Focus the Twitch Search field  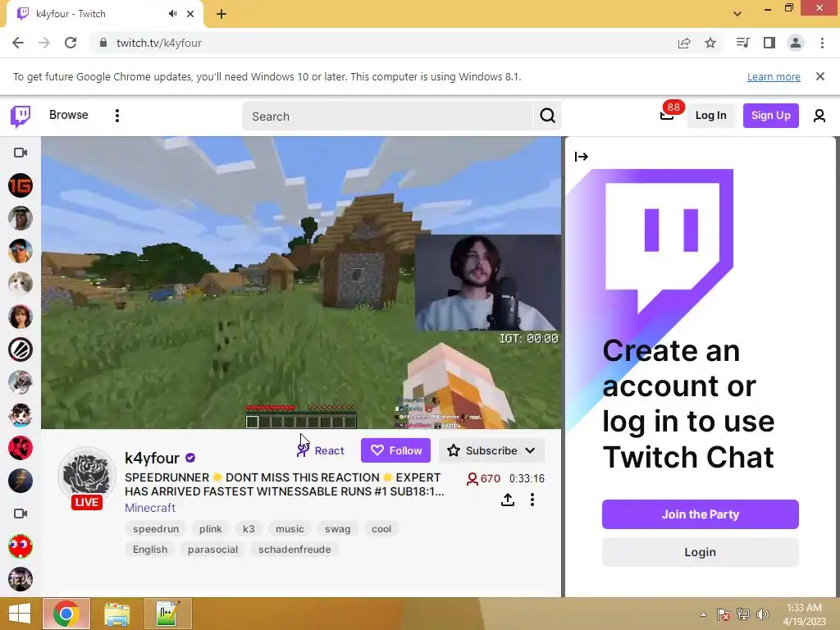(x=388, y=116)
